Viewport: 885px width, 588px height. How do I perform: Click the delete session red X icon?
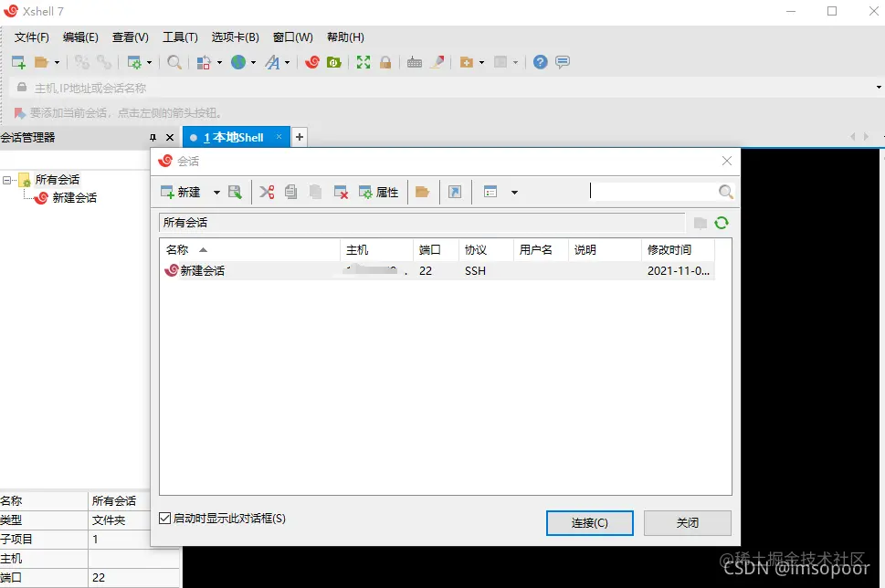pyautogui.click(x=341, y=192)
